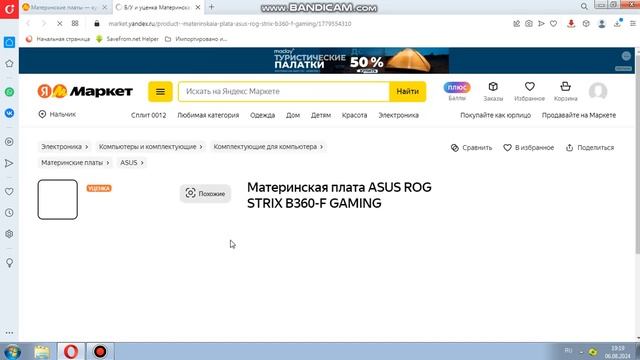Open Speed Dial grid icon
The image size is (640, 360).
click(75, 24)
